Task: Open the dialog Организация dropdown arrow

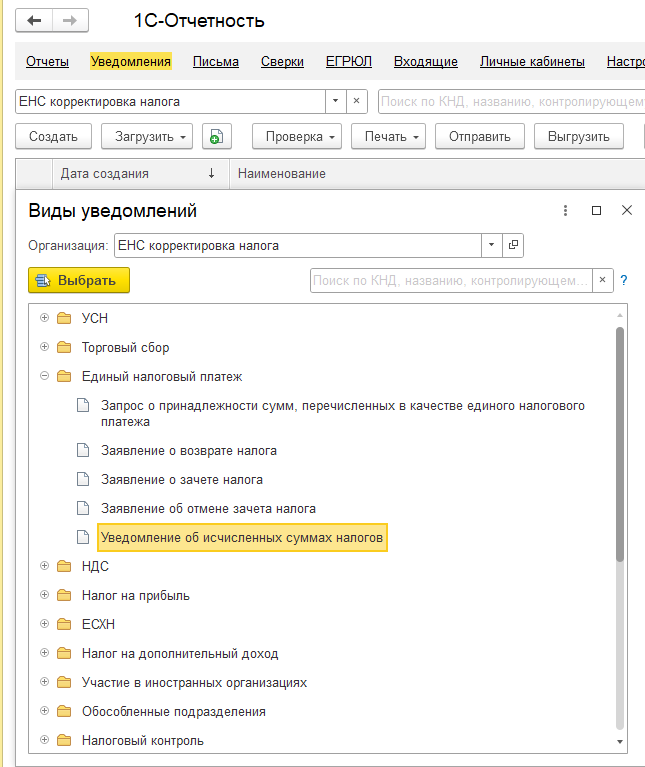Action: point(491,245)
